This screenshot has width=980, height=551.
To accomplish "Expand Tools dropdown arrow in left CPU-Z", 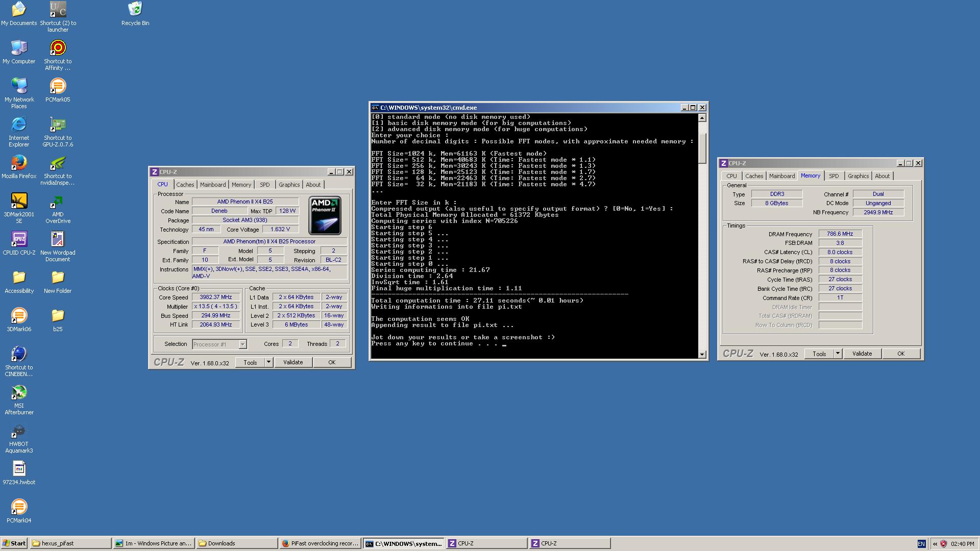I will coord(268,362).
